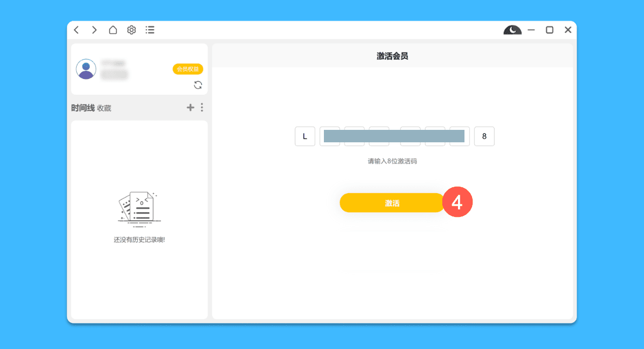Refresh account status with the sync icon

[198, 85]
